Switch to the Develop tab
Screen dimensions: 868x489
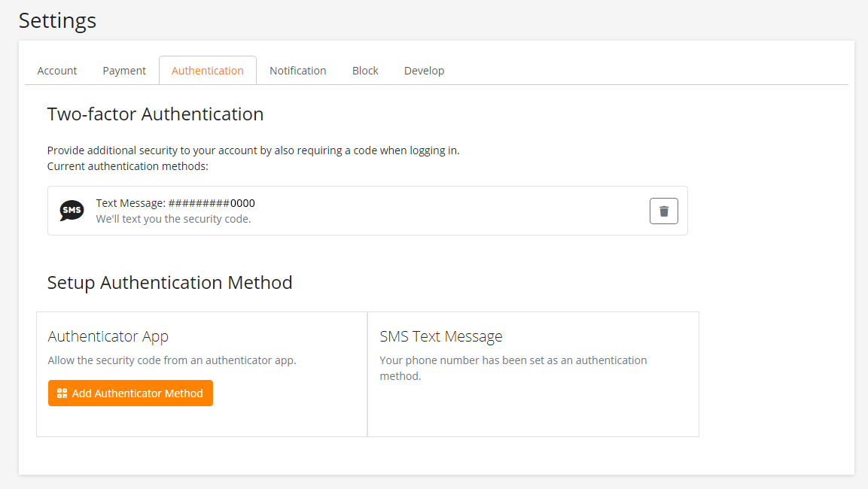[424, 71]
